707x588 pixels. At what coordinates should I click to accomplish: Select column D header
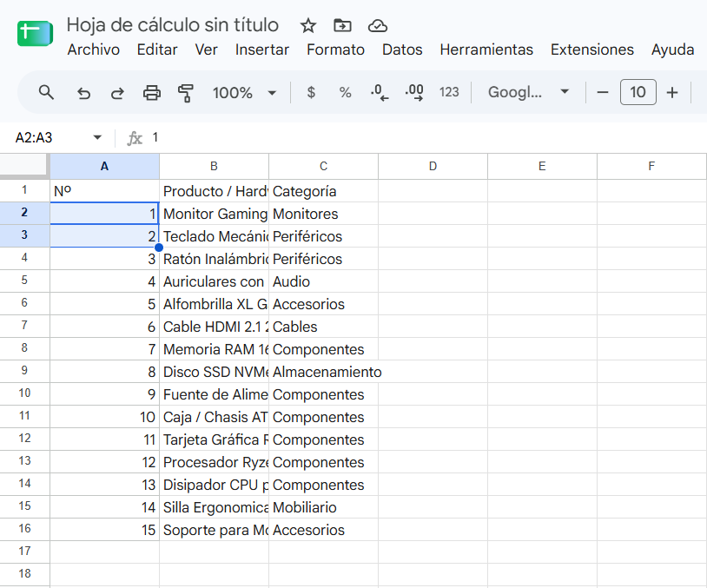[x=433, y=167]
